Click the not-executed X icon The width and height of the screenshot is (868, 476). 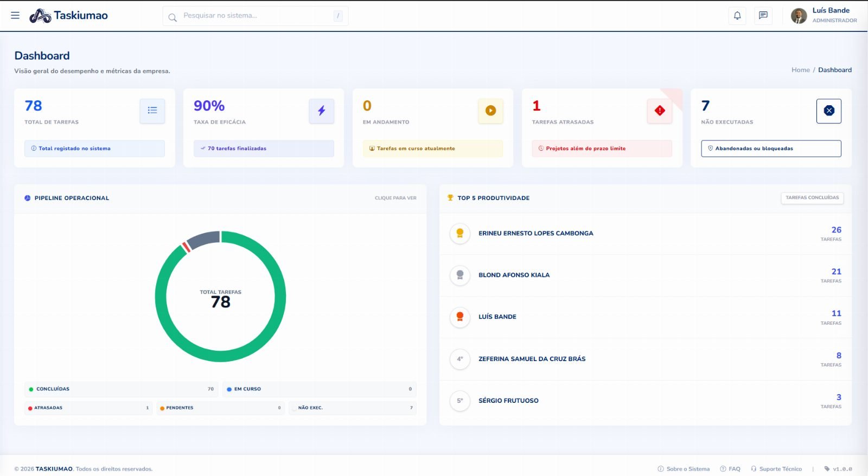point(829,111)
